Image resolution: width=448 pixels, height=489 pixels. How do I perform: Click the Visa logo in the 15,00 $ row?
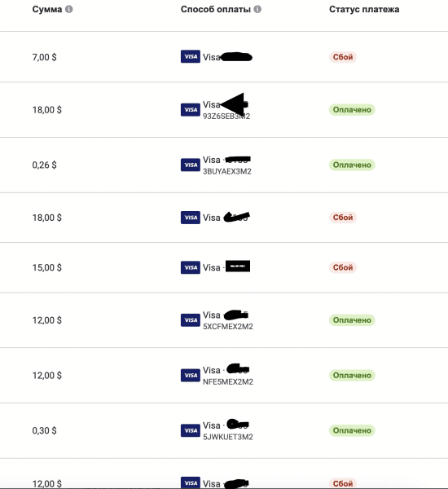191,267
